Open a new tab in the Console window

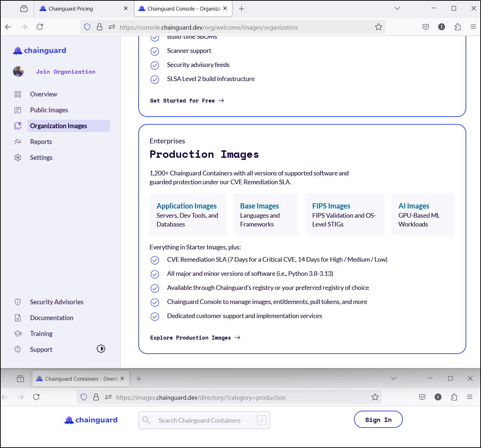[241, 9]
